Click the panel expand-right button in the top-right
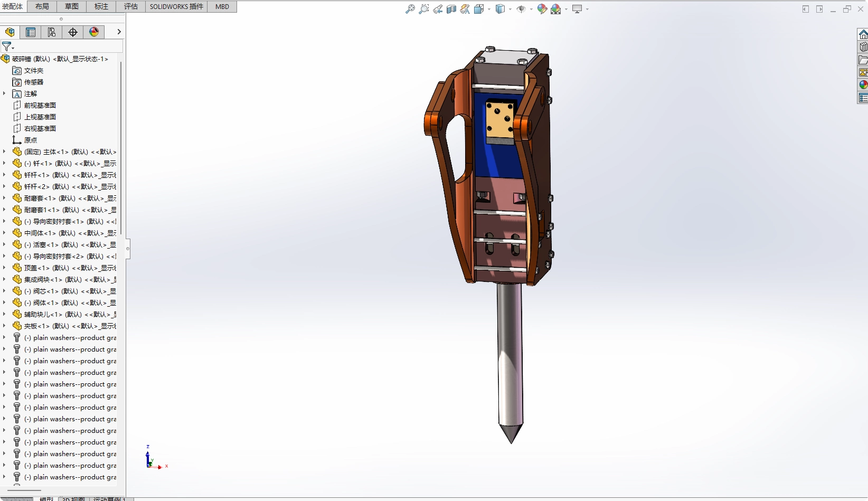This screenshot has width=868, height=501. (x=819, y=9)
